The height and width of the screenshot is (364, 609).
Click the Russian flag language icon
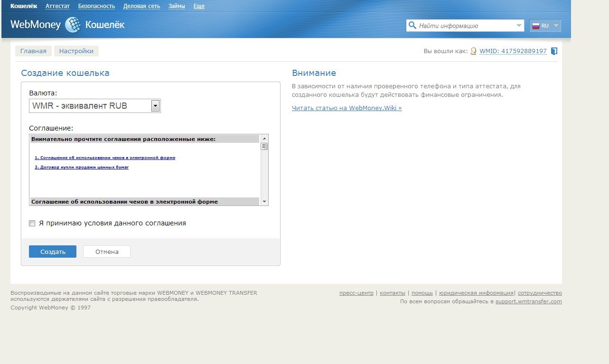pyautogui.click(x=536, y=26)
